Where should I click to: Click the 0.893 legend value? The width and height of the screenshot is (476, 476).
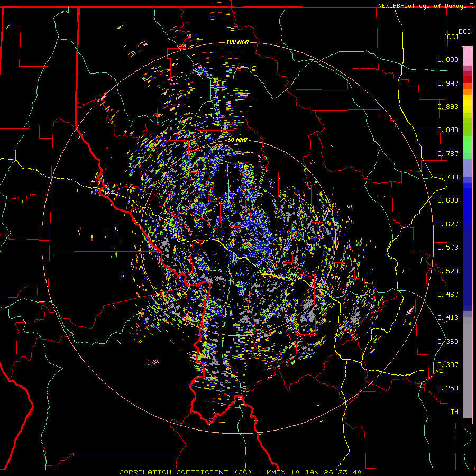(x=448, y=106)
